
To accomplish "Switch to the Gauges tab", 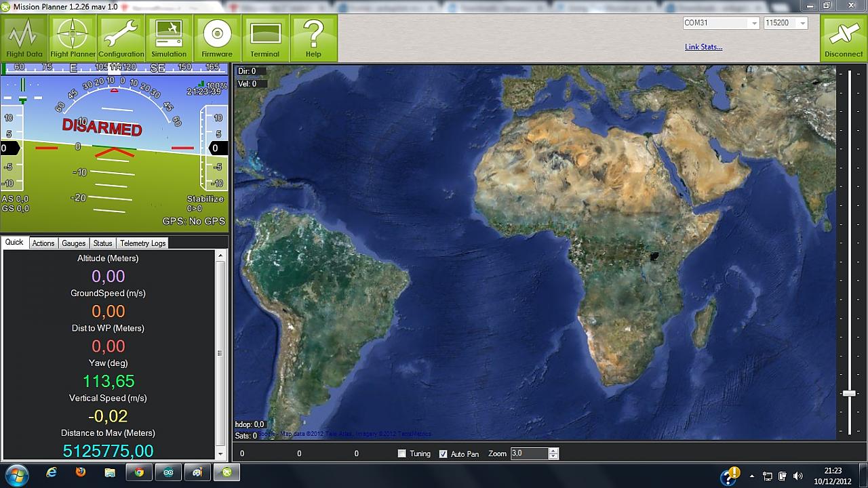I will (x=73, y=243).
